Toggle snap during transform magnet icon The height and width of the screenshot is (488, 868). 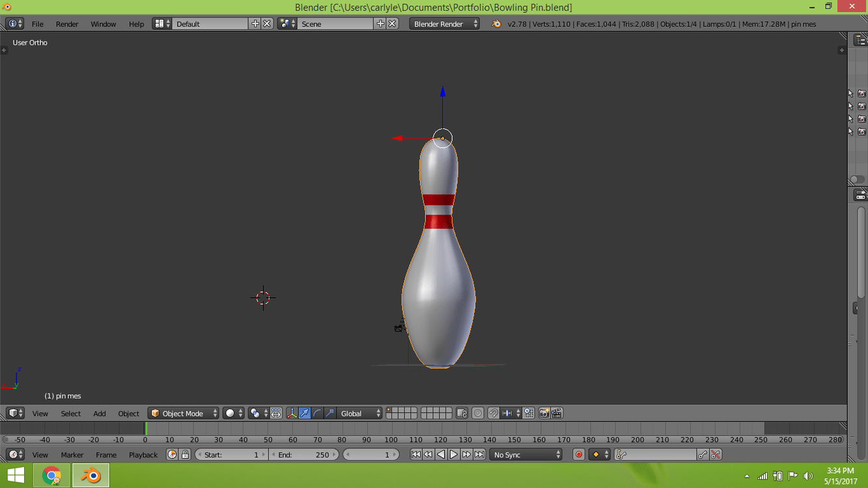(x=494, y=414)
